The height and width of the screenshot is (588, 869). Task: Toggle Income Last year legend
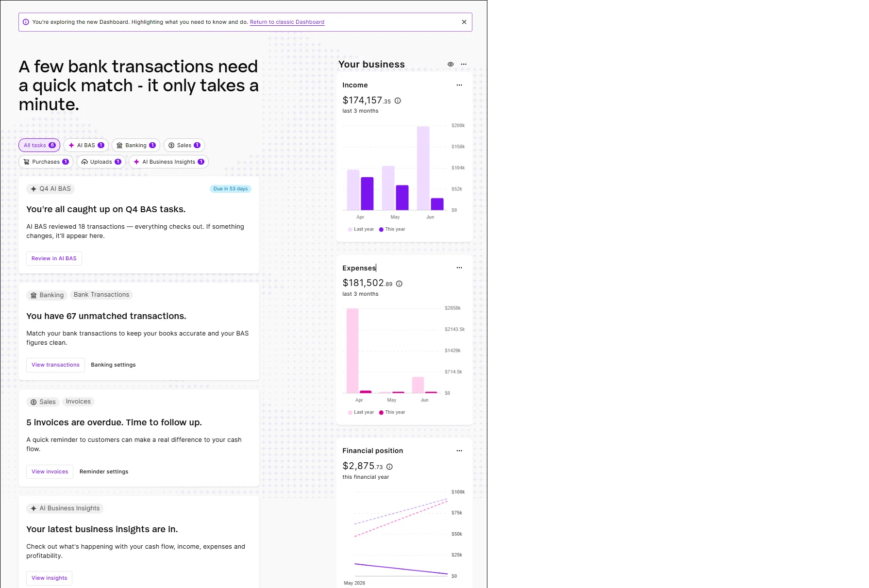361,229
